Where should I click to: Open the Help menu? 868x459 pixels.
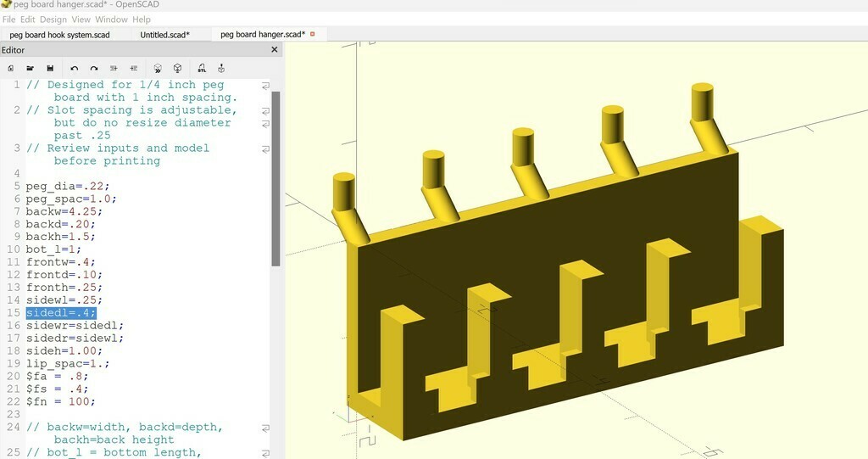coord(142,20)
